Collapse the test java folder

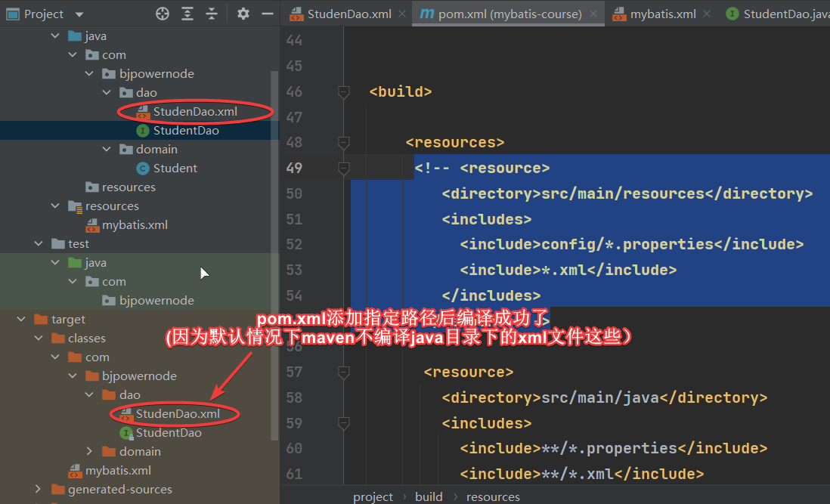[x=55, y=262]
